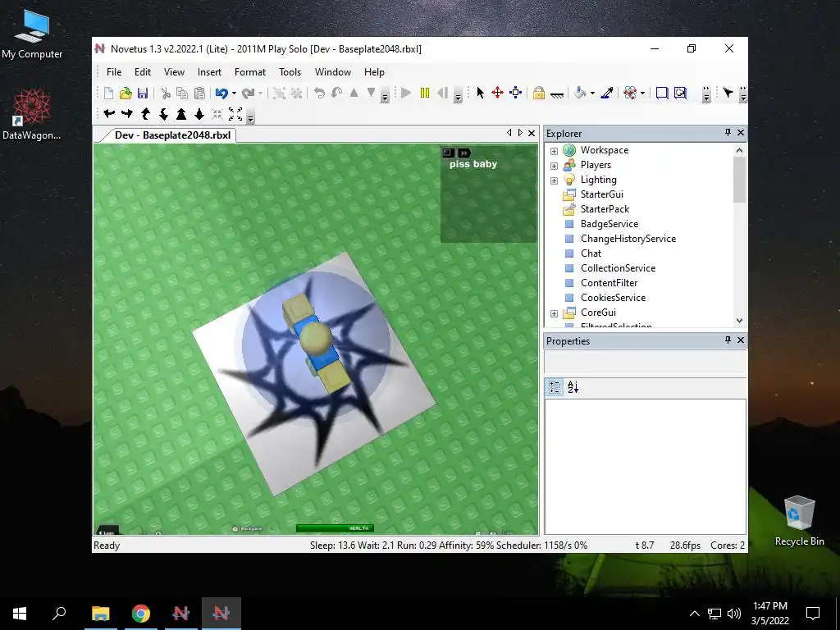Click the Group selection icon

279,94
